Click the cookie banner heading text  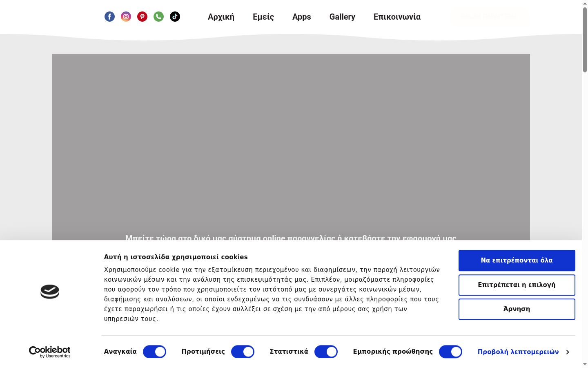click(176, 257)
